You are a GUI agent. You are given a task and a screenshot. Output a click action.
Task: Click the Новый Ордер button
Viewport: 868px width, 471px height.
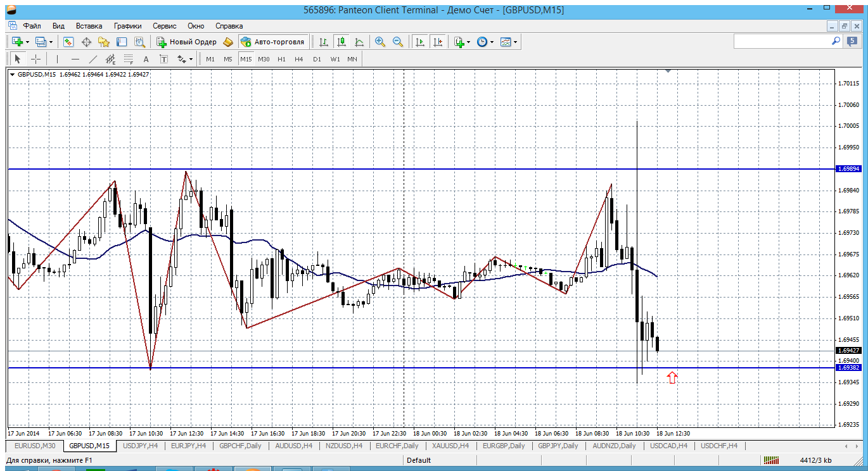click(x=187, y=42)
